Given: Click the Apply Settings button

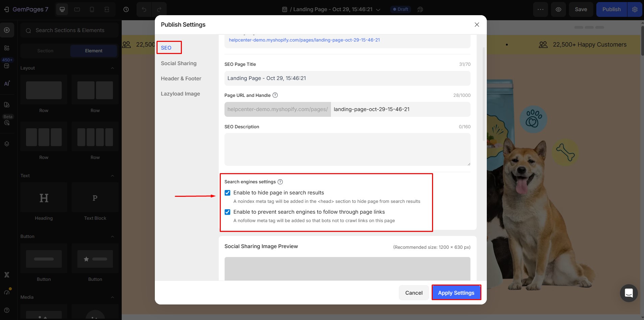Looking at the screenshot, I should point(456,293).
